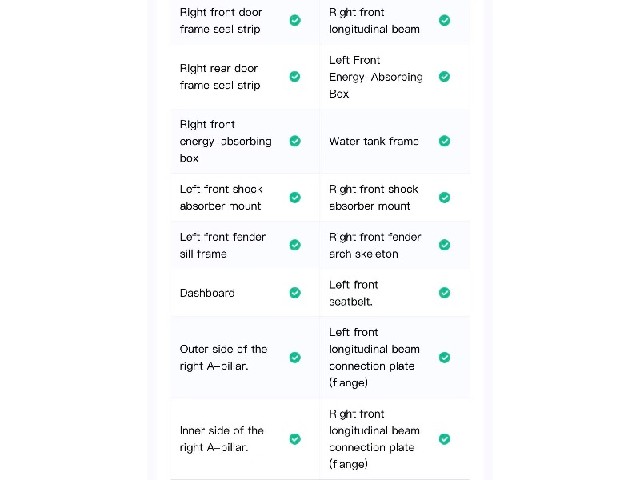This screenshot has width=640, height=480.
Task: Click check icon for Right front fender arch skeleton
Action: pyautogui.click(x=444, y=245)
